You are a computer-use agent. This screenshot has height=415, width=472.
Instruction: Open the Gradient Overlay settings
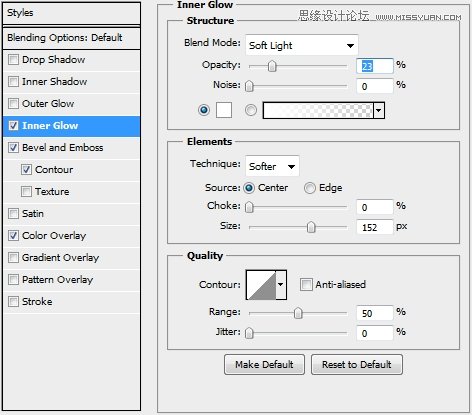61,257
